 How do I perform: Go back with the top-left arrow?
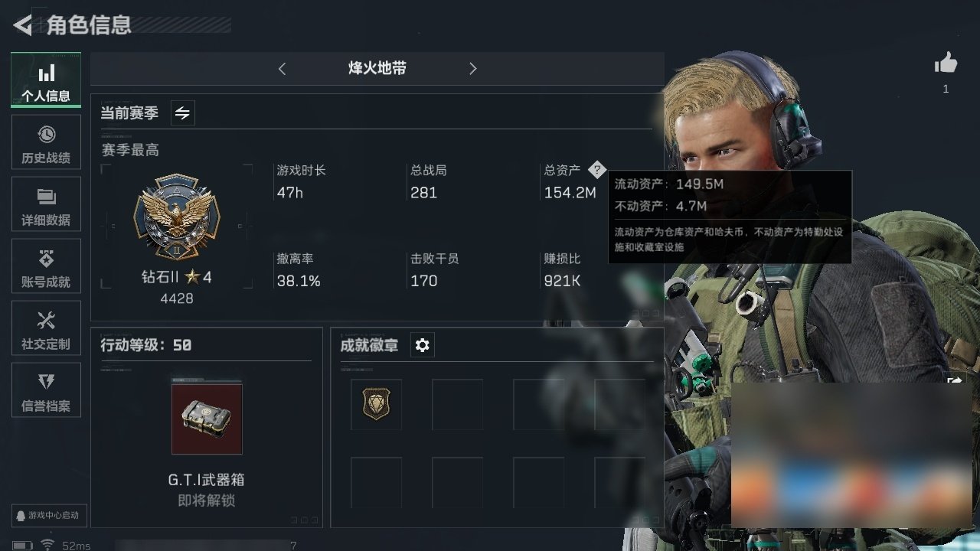pos(23,25)
